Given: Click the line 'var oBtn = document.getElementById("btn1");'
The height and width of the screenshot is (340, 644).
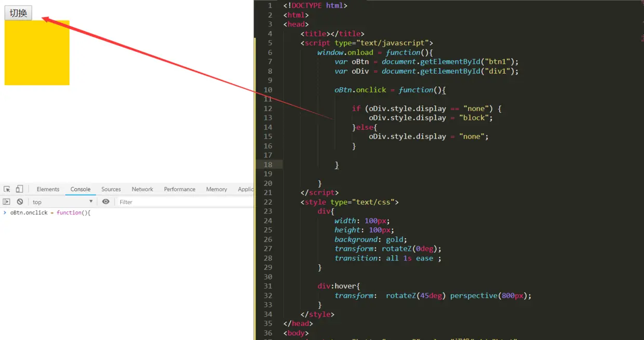Looking at the screenshot, I should 426,62.
